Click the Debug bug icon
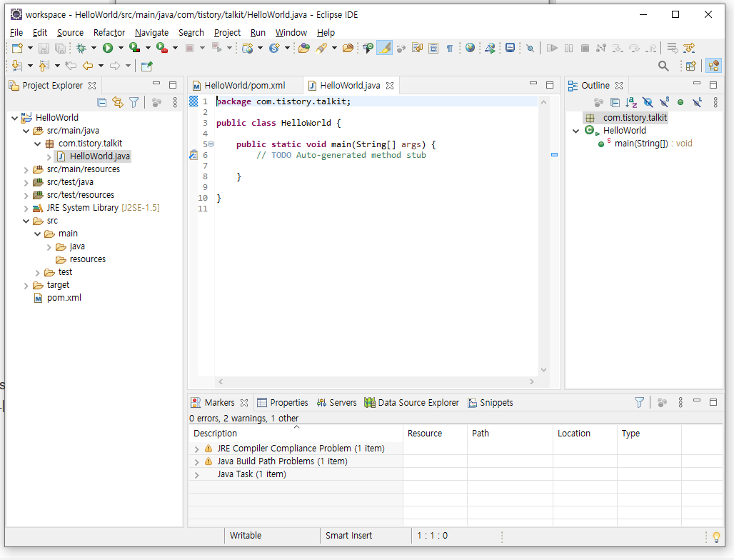 [x=81, y=48]
